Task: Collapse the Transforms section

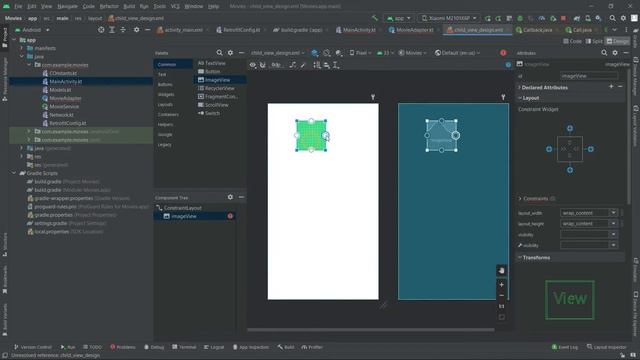Action: coord(520,258)
